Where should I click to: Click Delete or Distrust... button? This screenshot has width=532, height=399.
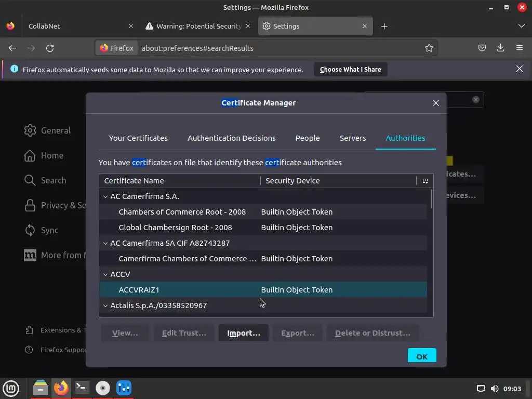coord(373,333)
